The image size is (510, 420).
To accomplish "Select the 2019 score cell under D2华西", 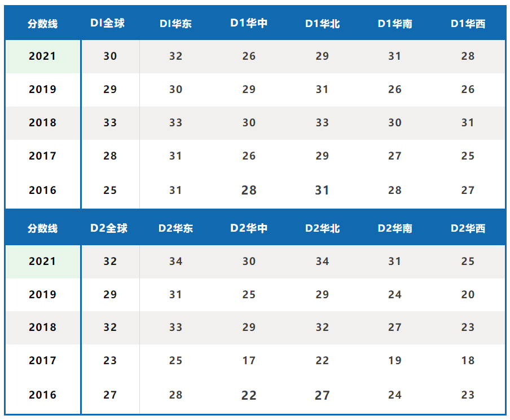I will (x=468, y=294).
